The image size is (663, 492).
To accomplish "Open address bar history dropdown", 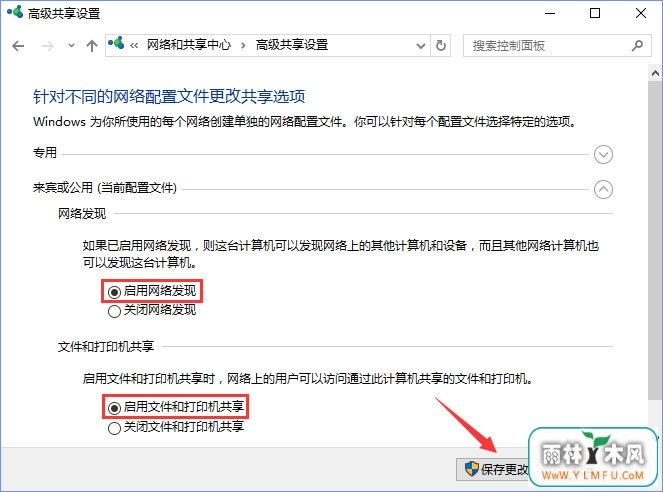I will click(421, 46).
